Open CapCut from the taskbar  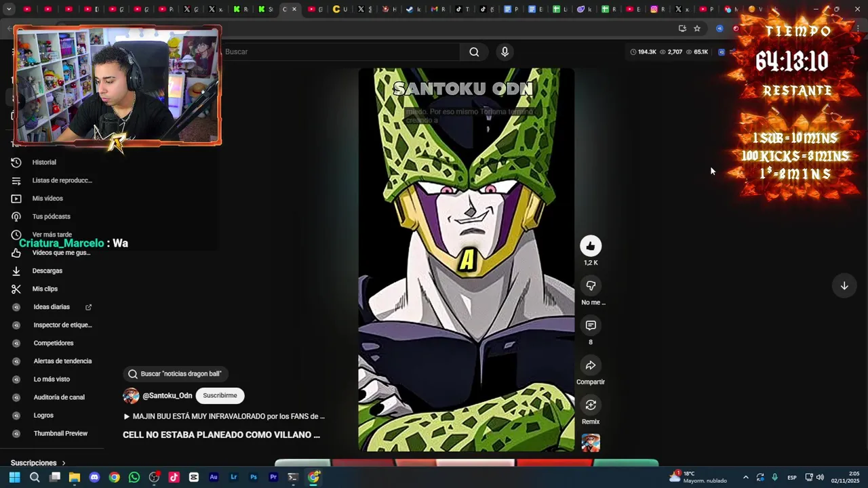tap(194, 477)
